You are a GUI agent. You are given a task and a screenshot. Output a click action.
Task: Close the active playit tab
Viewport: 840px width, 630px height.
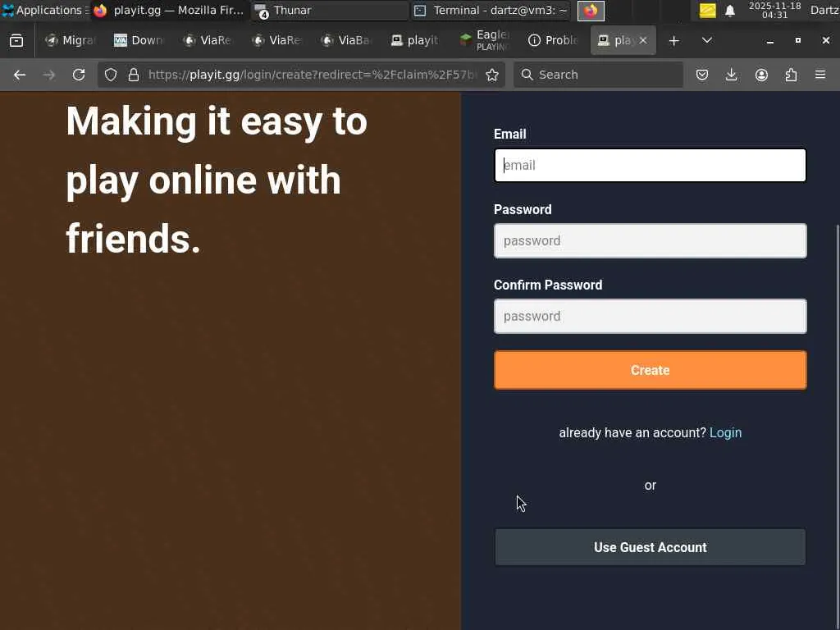(643, 41)
